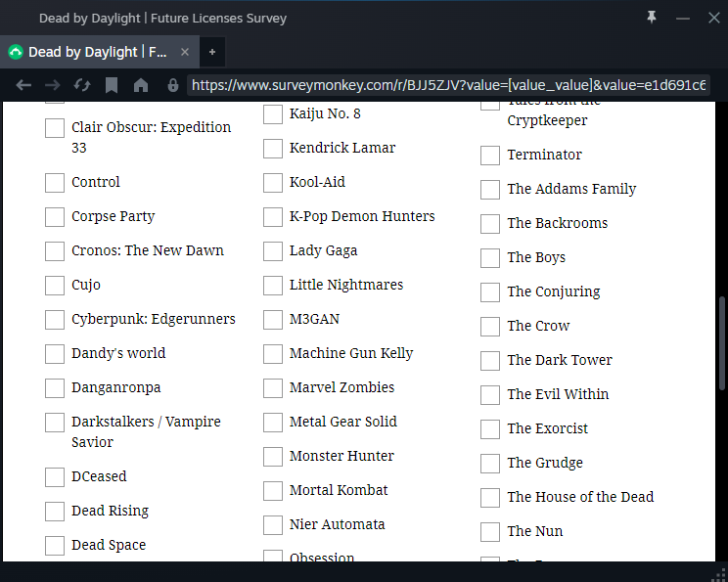Select the Lady Gaga checkbox

[273, 251]
